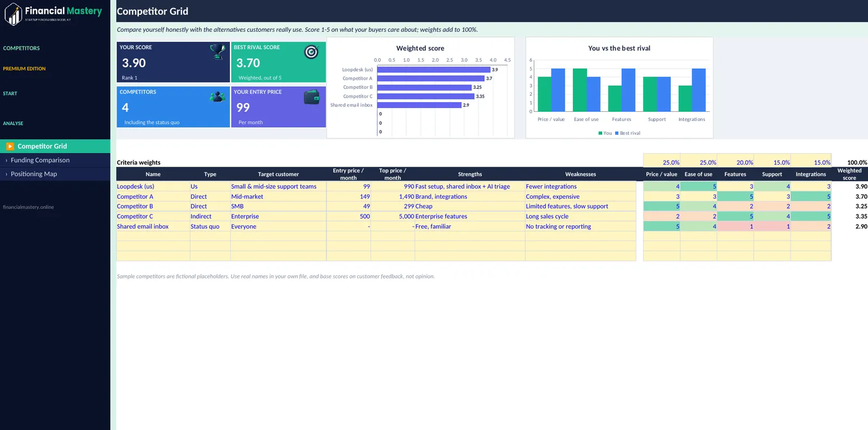Click the 'Fewer integrations' weakness cell
Screen dimensions: 868x430
click(x=580, y=186)
